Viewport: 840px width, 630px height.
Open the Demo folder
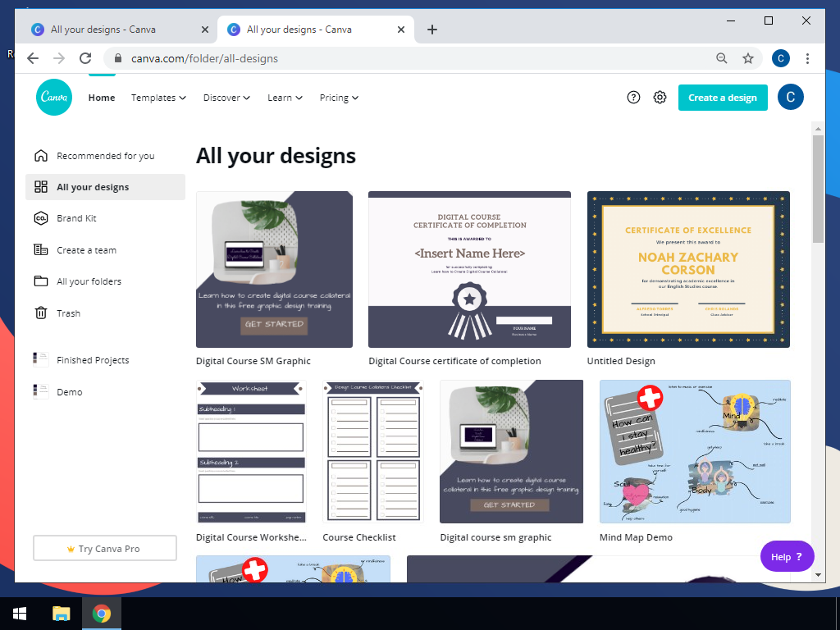coord(105,392)
